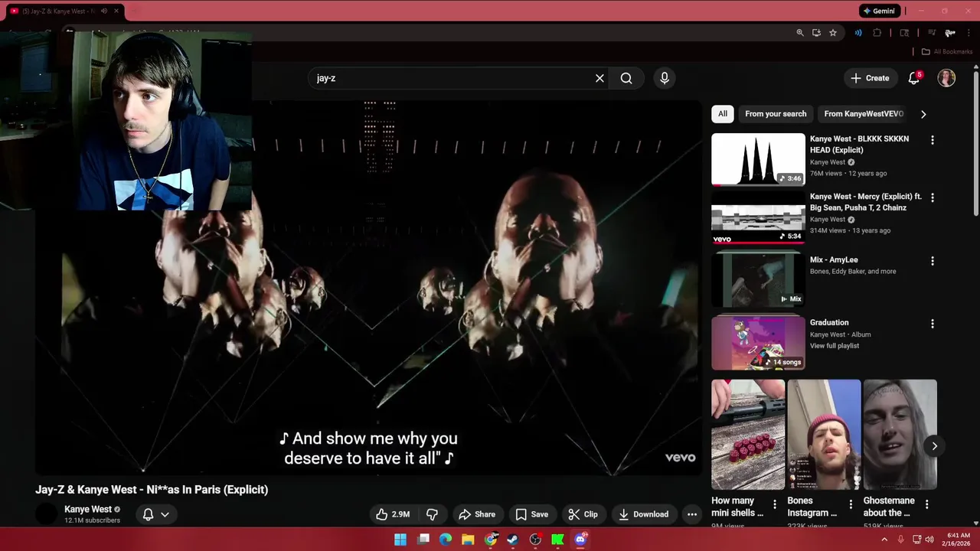980x551 pixels.
Task: Click View full playlist link
Action: point(835,346)
